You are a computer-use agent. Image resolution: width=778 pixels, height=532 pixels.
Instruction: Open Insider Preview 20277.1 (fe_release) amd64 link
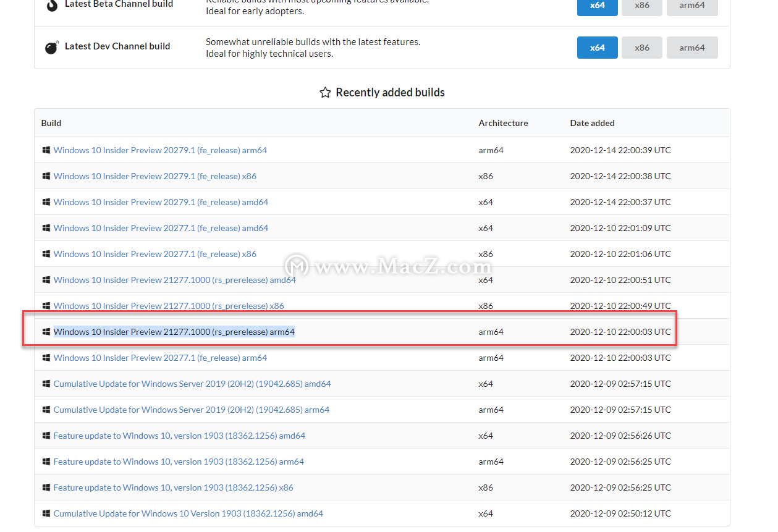[161, 228]
